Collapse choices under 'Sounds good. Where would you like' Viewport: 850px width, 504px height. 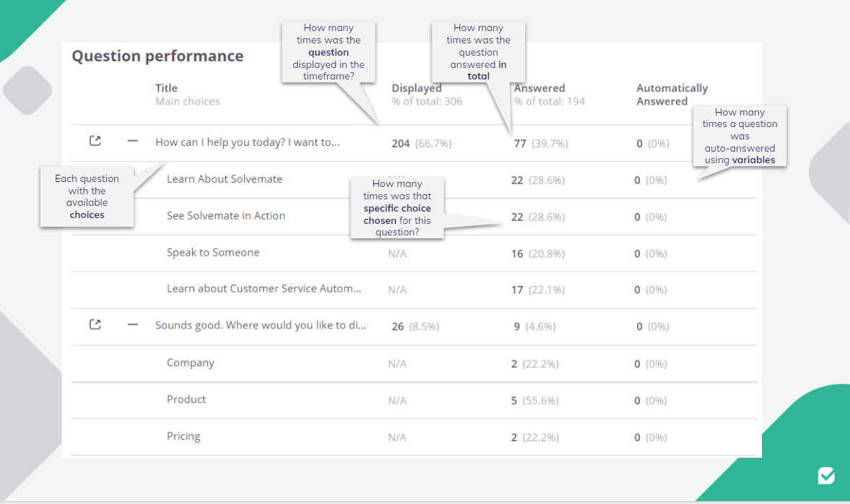pyautogui.click(x=132, y=325)
